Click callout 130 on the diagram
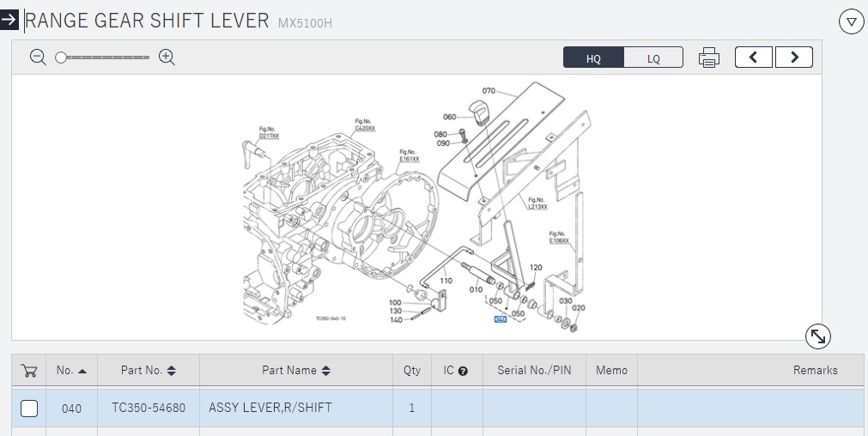 coord(396,311)
